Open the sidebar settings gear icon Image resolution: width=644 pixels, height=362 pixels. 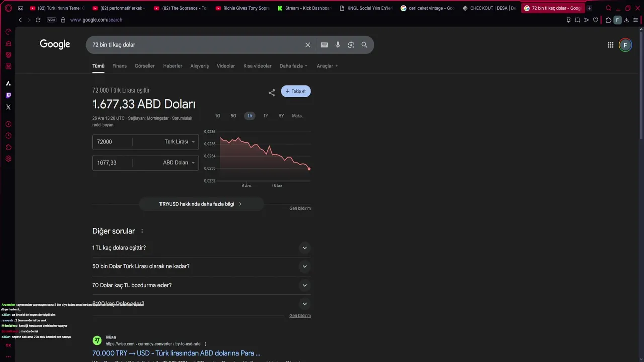pos(8,159)
